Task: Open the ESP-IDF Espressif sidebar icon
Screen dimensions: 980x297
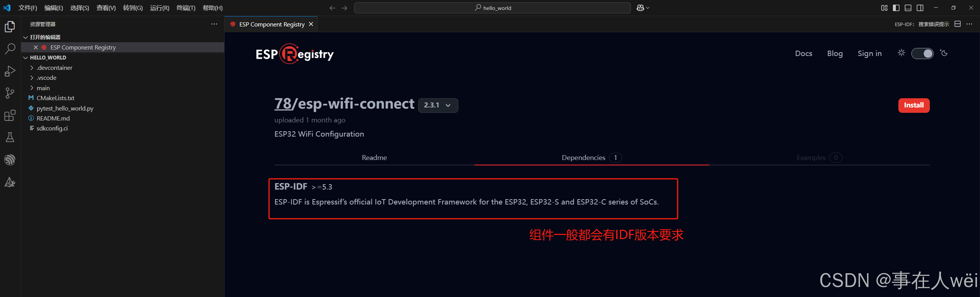Action: 10,160
